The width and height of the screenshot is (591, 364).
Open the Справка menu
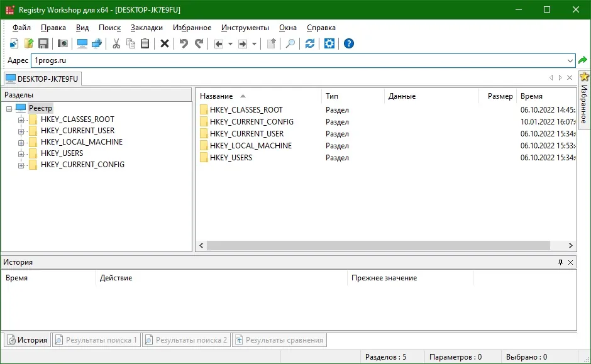[321, 28]
